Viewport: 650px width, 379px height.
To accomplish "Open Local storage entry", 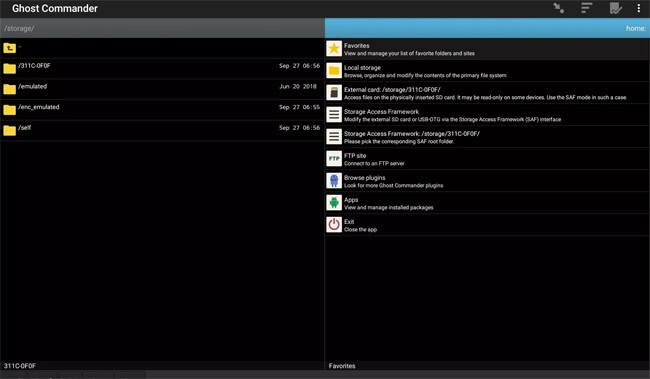I will point(488,71).
